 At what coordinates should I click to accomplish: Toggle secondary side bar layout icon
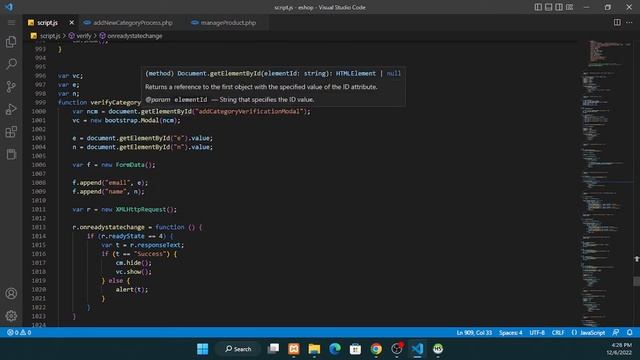pyautogui.click(x=559, y=7)
